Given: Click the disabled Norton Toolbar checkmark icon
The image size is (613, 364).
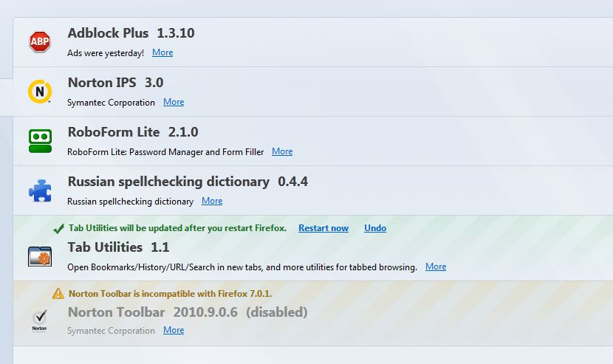Looking at the screenshot, I should 40,321.
